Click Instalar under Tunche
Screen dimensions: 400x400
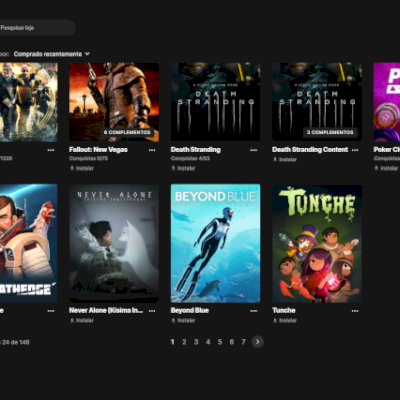(x=285, y=320)
